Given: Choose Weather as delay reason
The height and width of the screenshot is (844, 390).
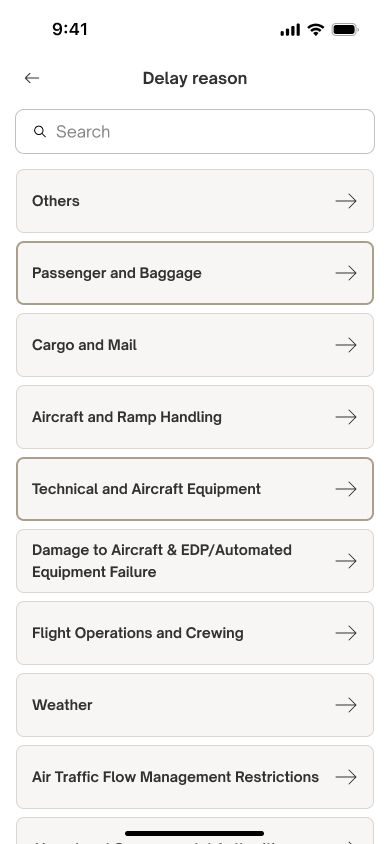Looking at the screenshot, I should (195, 705).
